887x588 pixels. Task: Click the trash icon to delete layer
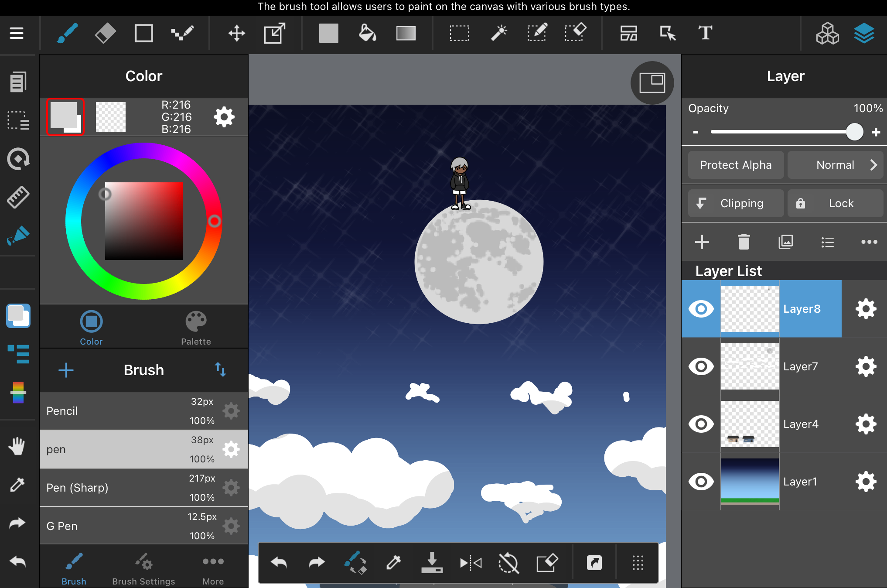[744, 242]
